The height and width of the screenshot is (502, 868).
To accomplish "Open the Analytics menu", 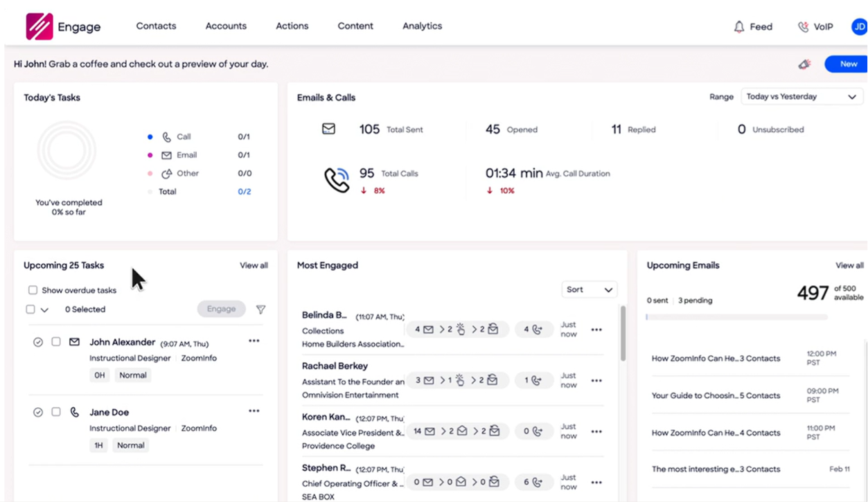I will coord(422,26).
